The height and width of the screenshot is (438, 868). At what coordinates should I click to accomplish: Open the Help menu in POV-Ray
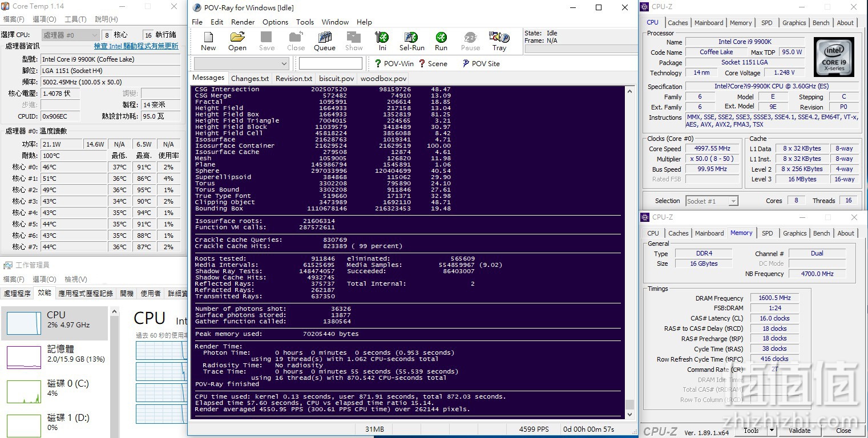click(364, 22)
